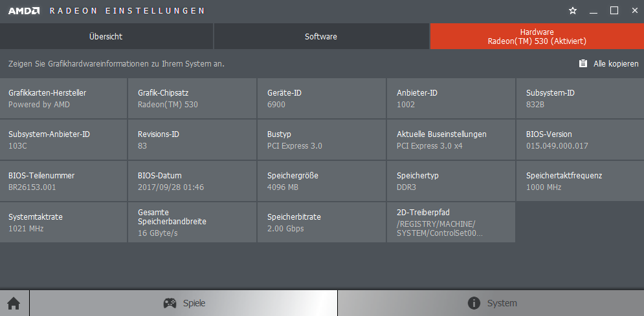The image size is (644, 316).
Task: Close the Radeon Einstellungen window
Action: point(634,10)
